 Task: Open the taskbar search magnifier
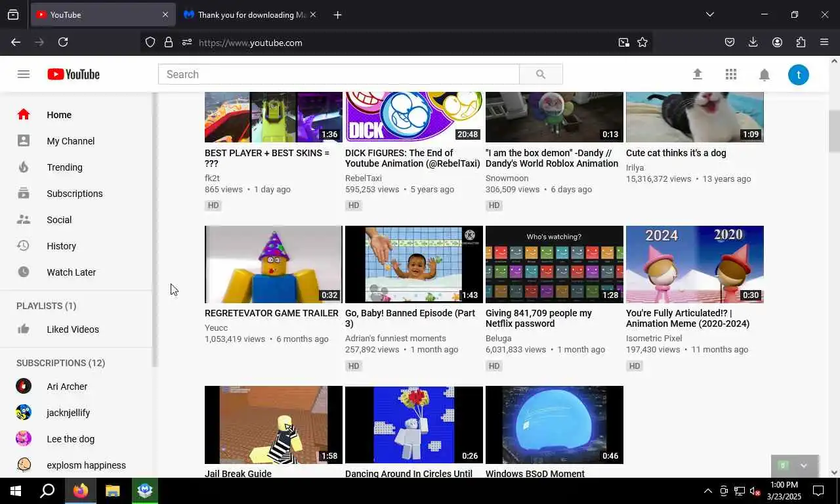pyautogui.click(x=47, y=491)
